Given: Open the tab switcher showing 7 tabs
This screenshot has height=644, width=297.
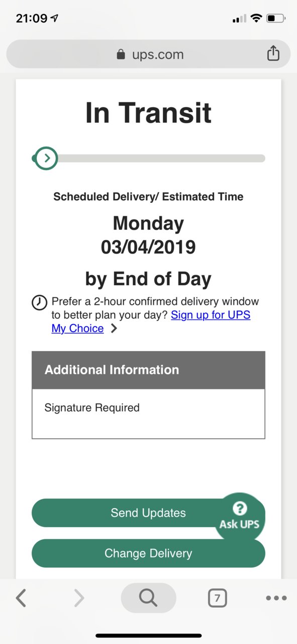Looking at the screenshot, I should click(217, 598).
